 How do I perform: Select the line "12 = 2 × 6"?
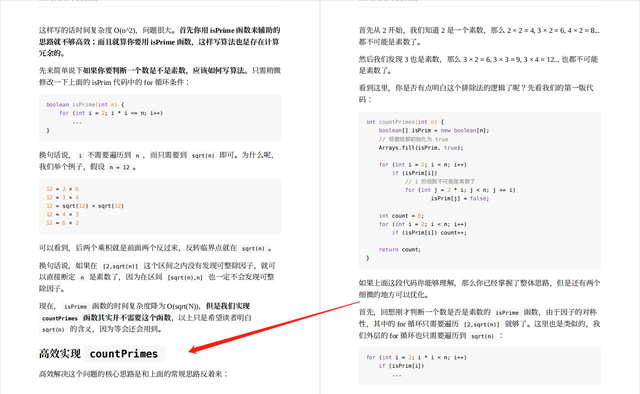coord(62,189)
